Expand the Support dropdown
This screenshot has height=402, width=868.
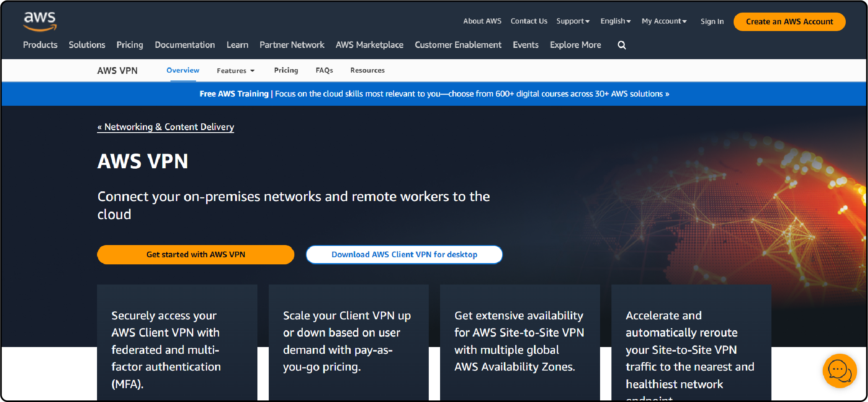point(573,21)
